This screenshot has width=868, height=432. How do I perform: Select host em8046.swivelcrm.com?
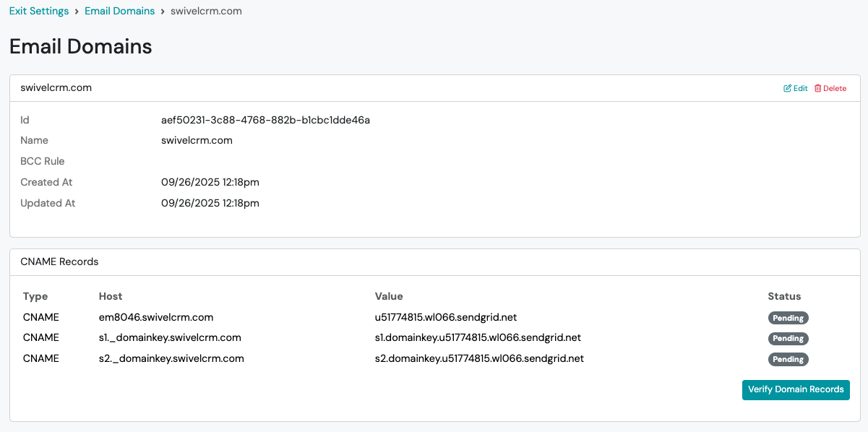pos(156,317)
